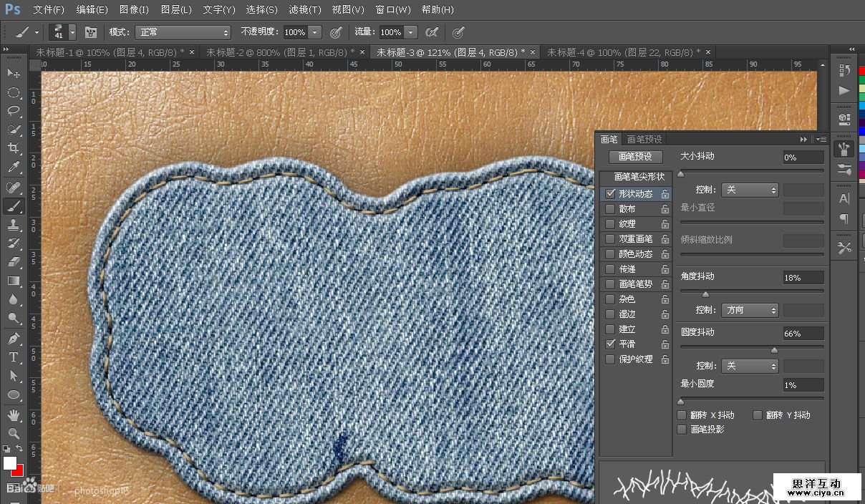Expand the 不透明度 opacity arrow

(x=315, y=32)
